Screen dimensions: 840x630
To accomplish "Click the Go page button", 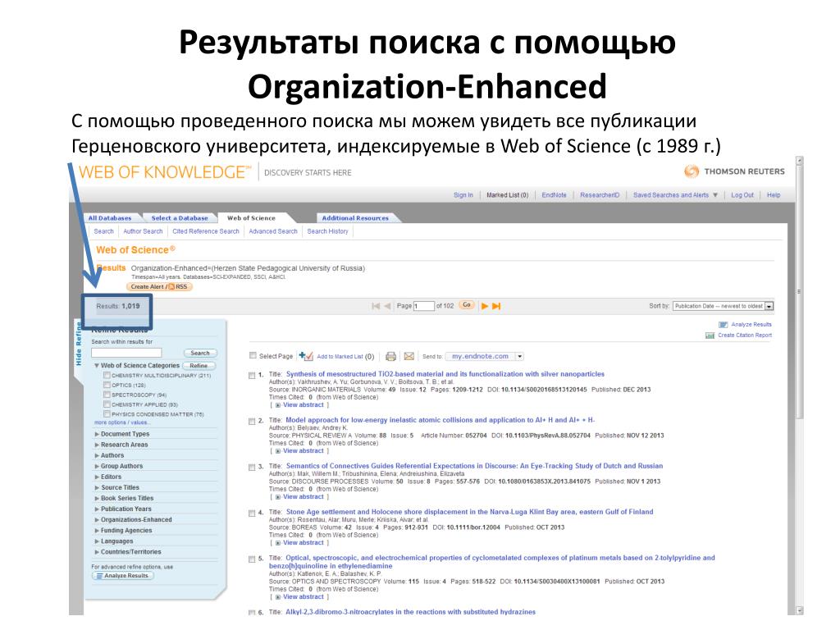I will click(467, 305).
